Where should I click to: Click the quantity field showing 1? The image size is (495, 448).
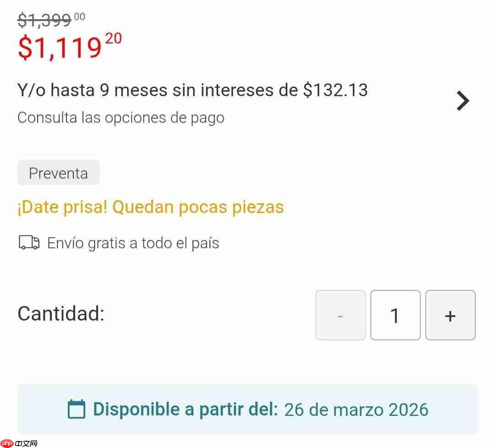pos(395,315)
